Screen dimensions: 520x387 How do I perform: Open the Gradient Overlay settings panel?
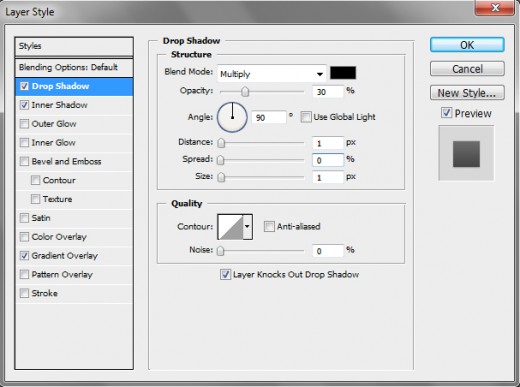(65, 256)
